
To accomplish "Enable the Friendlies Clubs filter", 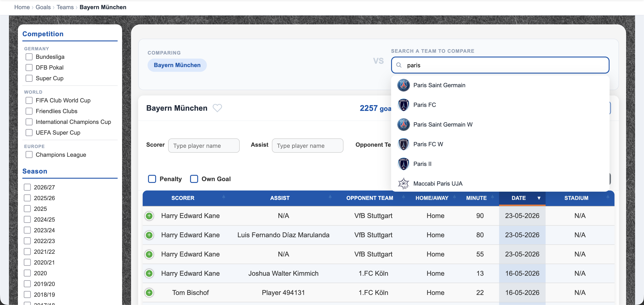I will [29, 111].
